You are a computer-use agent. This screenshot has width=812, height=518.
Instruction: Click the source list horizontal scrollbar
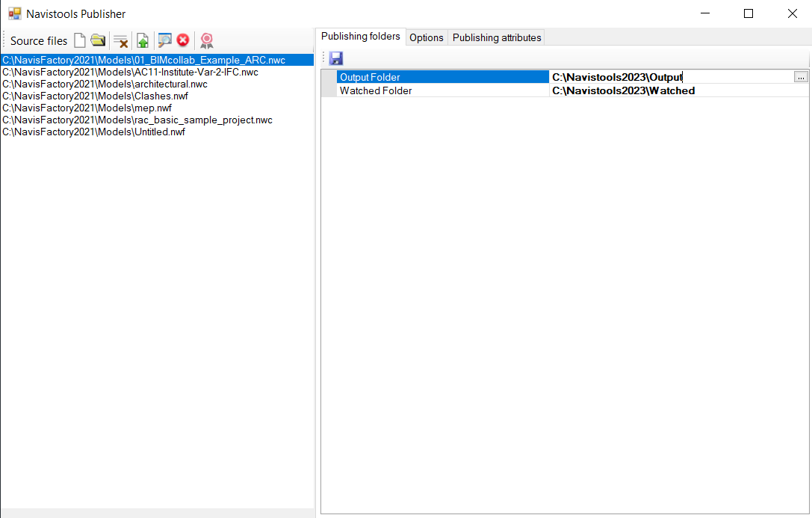click(157, 513)
